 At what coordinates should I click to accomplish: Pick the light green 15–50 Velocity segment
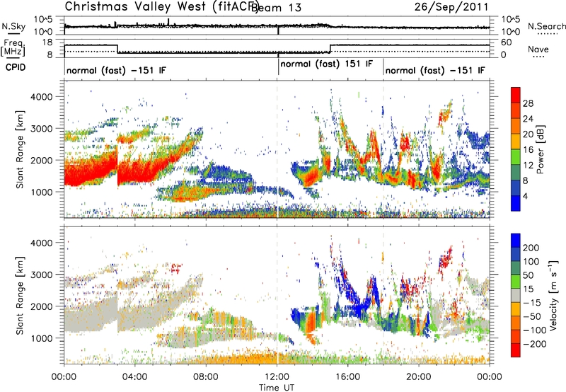[516, 282]
